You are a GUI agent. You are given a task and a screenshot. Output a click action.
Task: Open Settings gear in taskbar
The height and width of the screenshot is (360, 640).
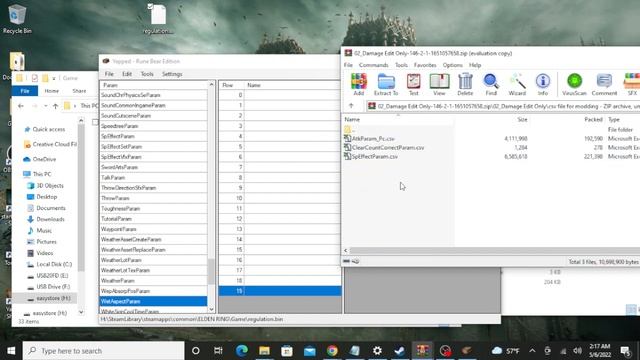click(x=377, y=351)
